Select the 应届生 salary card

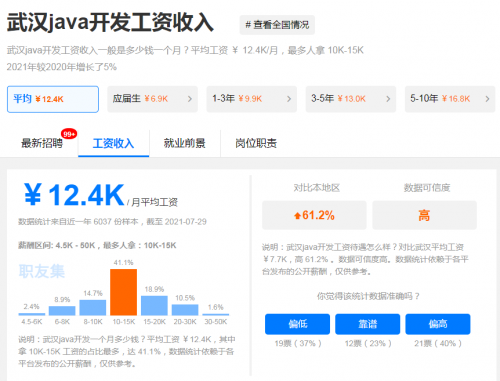152,99
